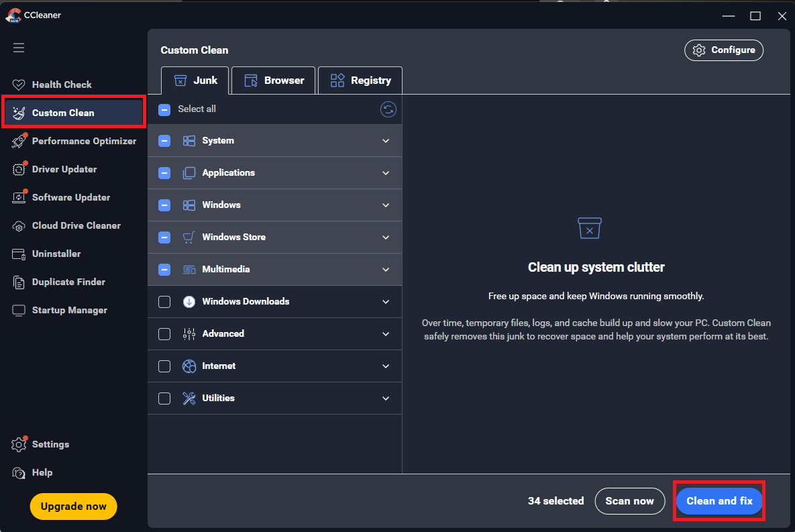Image resolution: width=795 pixels, height=532 pixels.
Task: Expand the Windows category chevron
Action: pyautogui.click(x=386, y=205)
